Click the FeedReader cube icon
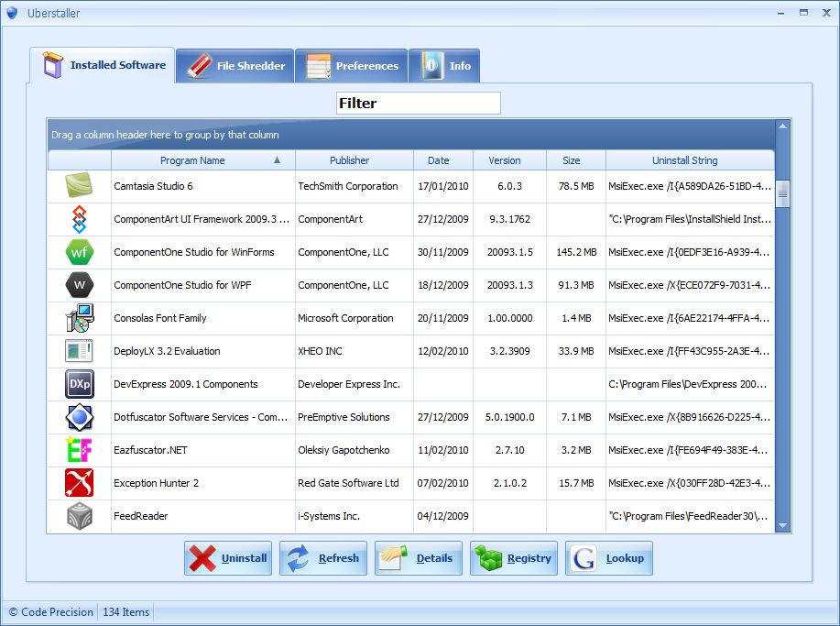 pyautogui.click(x=80, y=516)
